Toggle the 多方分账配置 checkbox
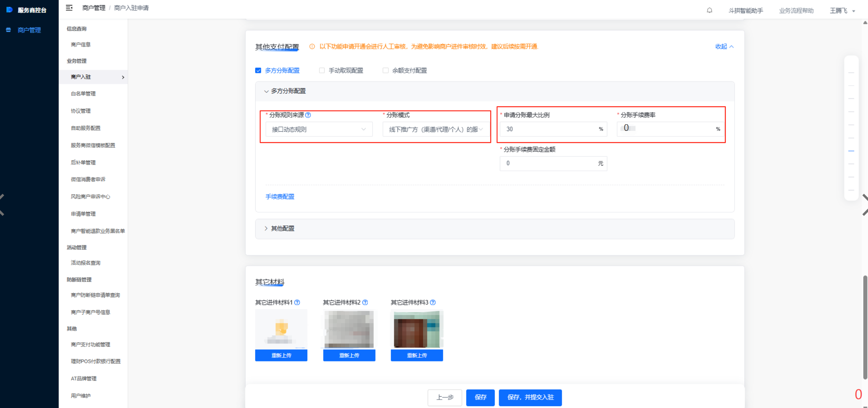Image resolution: width=868 pixels, height=408 pixels. tap(258, 70)
